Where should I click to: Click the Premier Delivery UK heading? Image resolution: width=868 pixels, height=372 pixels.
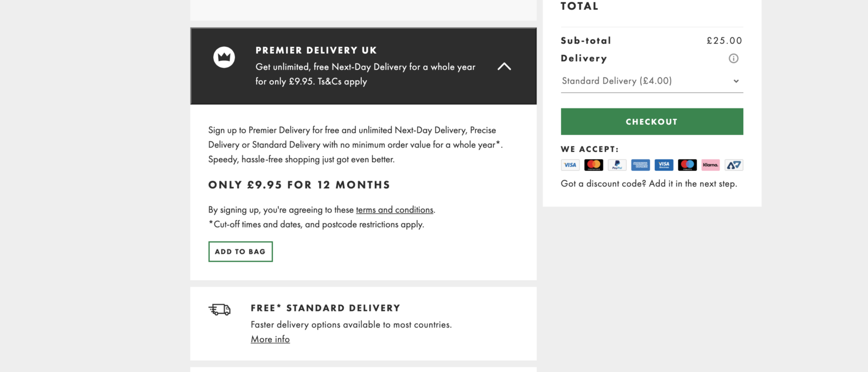[x=316, y=50]
